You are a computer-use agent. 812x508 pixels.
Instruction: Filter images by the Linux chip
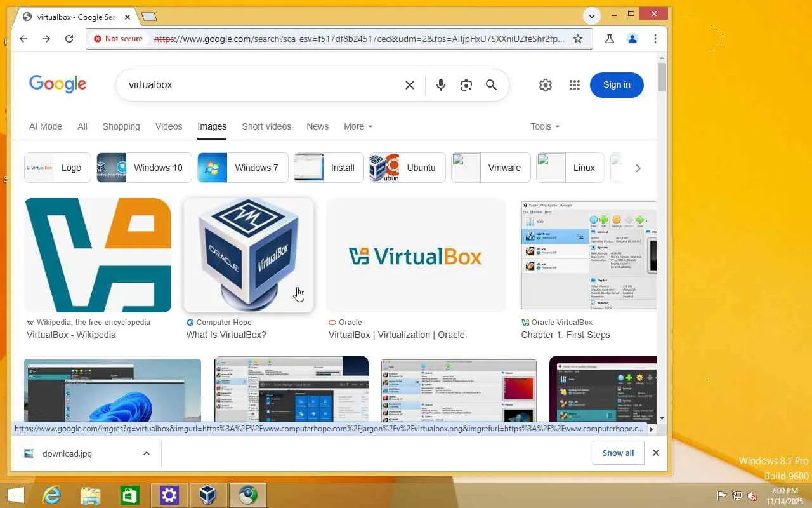pos(570,168)
